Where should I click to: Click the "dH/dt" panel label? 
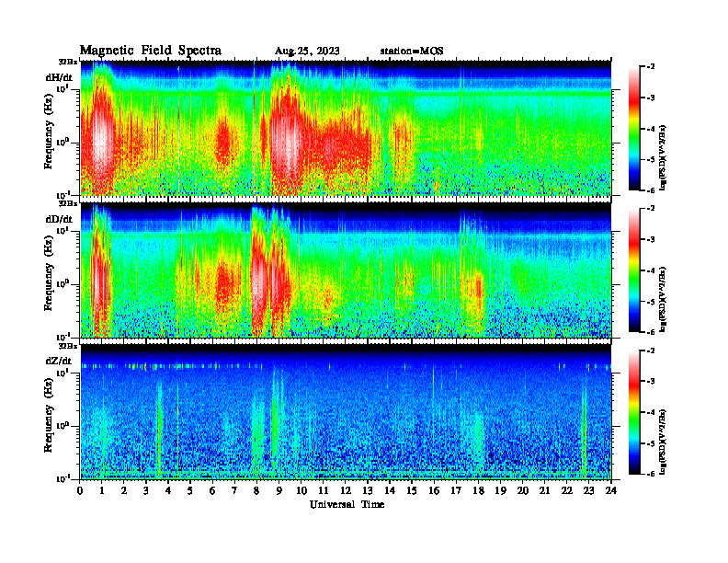pos(59,77)
